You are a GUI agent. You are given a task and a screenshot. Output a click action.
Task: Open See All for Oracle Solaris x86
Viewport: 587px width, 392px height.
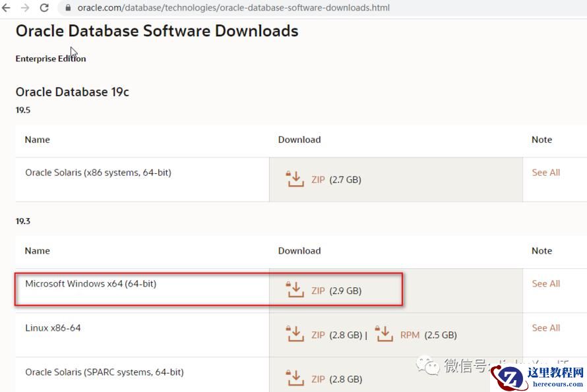[x=545, y=173]
